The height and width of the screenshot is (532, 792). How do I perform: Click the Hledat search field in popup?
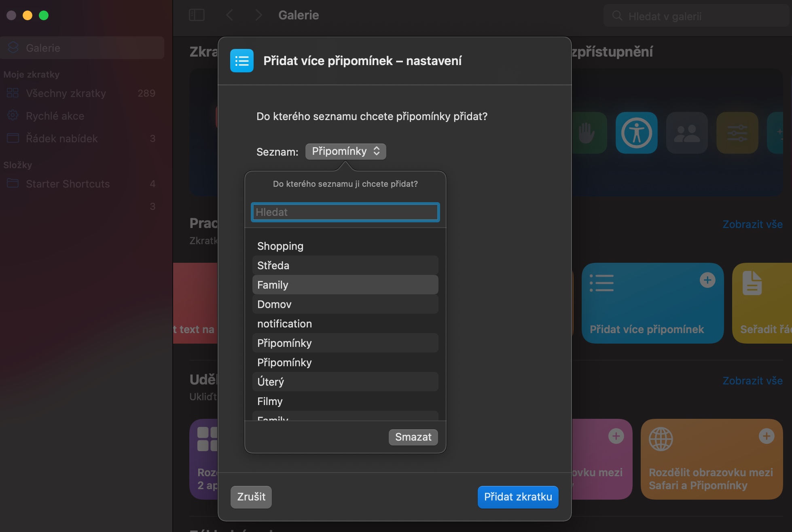tap(345, 212)
